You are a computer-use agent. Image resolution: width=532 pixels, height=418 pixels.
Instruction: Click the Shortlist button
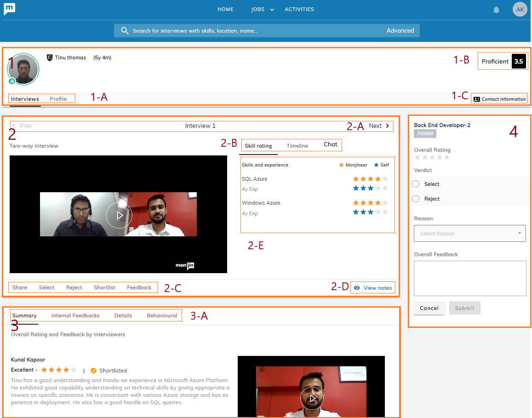pos(104,287)
